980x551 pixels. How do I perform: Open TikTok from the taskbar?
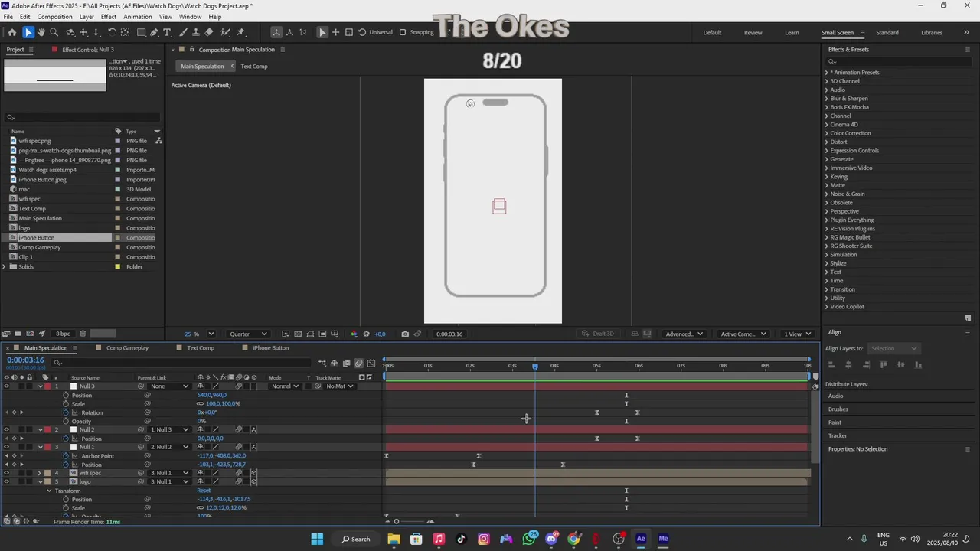[x=461, y=539]
